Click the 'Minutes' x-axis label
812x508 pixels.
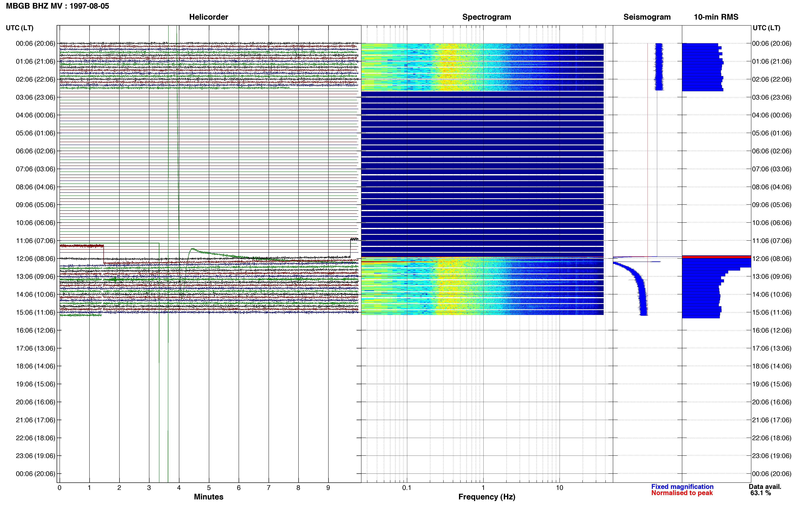point(209,497)
